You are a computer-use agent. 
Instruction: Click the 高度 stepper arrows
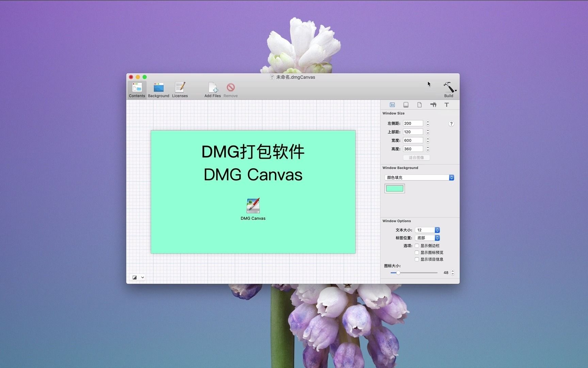[428, 149]
